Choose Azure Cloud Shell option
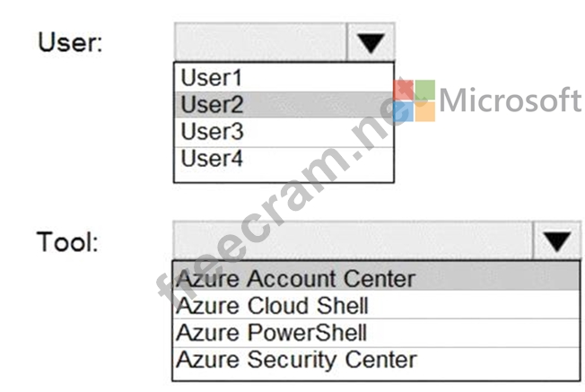 pyautogui.click(x=376, y=305)
